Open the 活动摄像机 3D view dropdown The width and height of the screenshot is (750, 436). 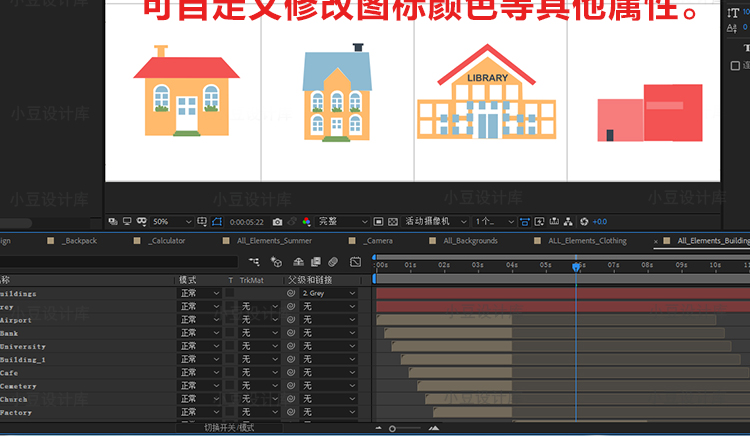tap(436, 221)
